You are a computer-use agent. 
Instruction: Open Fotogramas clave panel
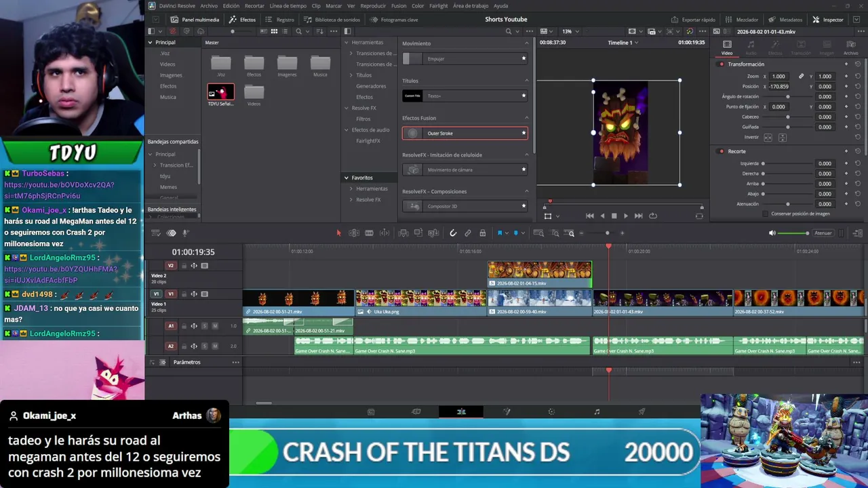[x=394, y=20]
